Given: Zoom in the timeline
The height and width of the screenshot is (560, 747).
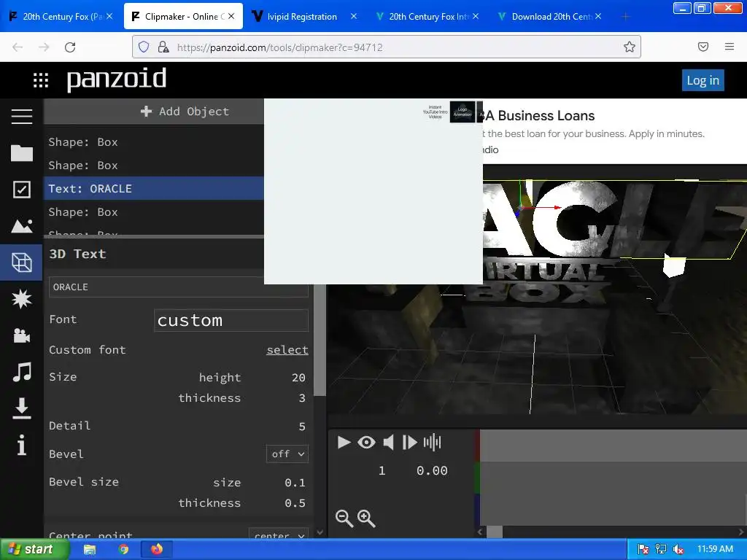Looking at the screenshot, I should (366, 518).
